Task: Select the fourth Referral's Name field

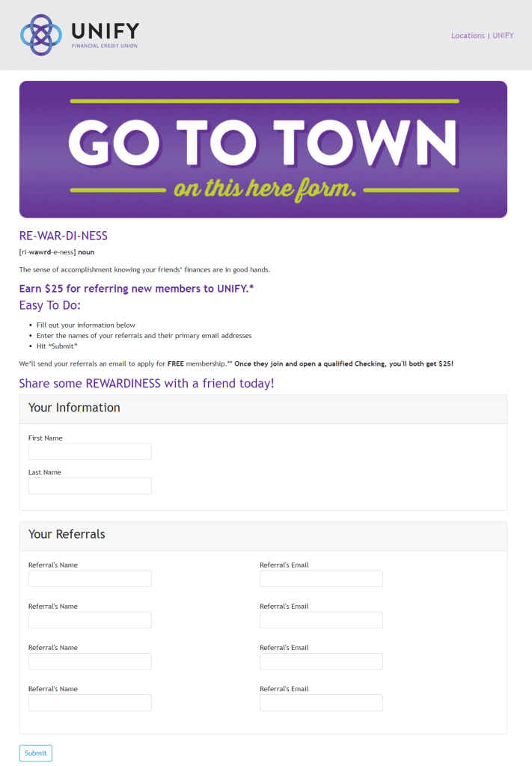Action: tap(89, 702)
